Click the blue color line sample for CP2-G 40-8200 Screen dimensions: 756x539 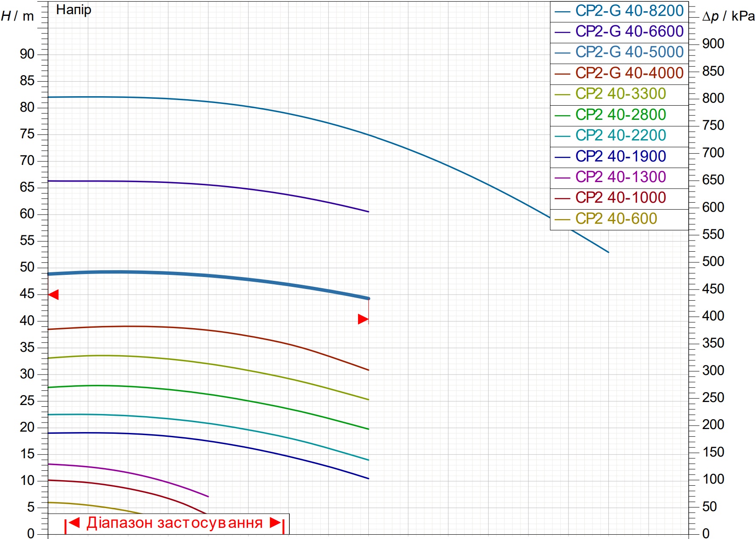[562, 12]
